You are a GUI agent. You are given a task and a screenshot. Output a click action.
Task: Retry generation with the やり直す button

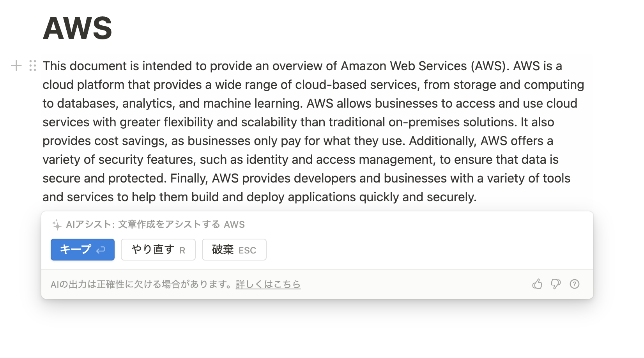(158, 249)
